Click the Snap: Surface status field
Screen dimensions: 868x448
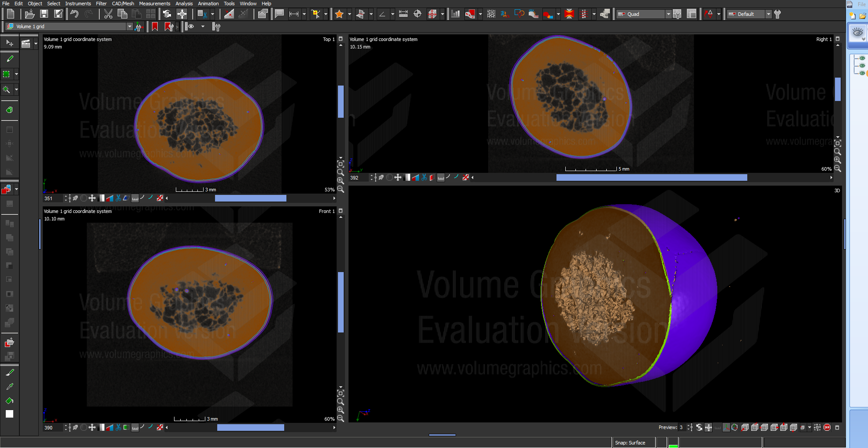634,443
